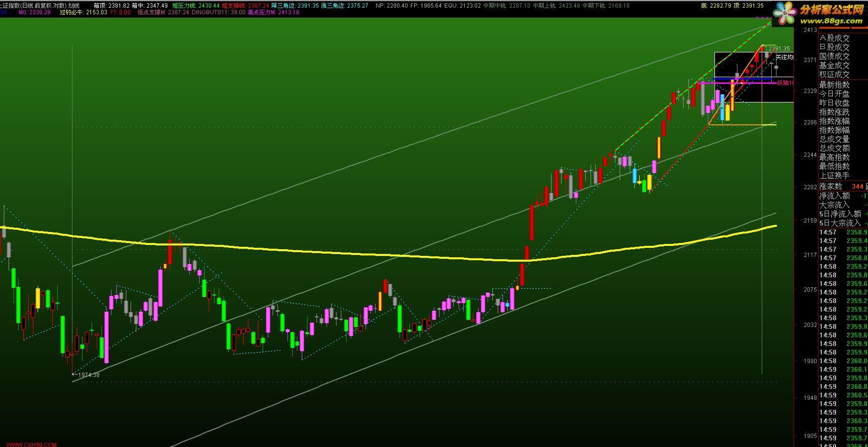Click the 纵轴 magenta line label

pos(785,83)
